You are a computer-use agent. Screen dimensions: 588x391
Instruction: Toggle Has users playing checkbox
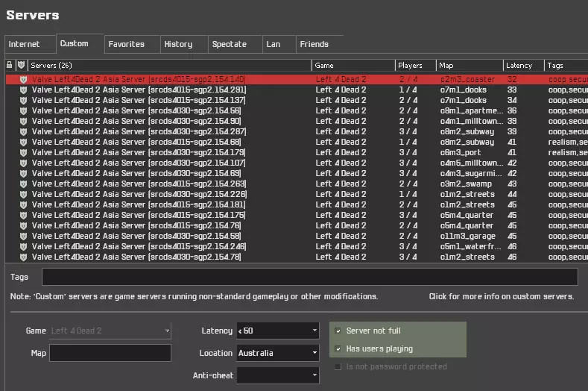(x=338, y=348)
